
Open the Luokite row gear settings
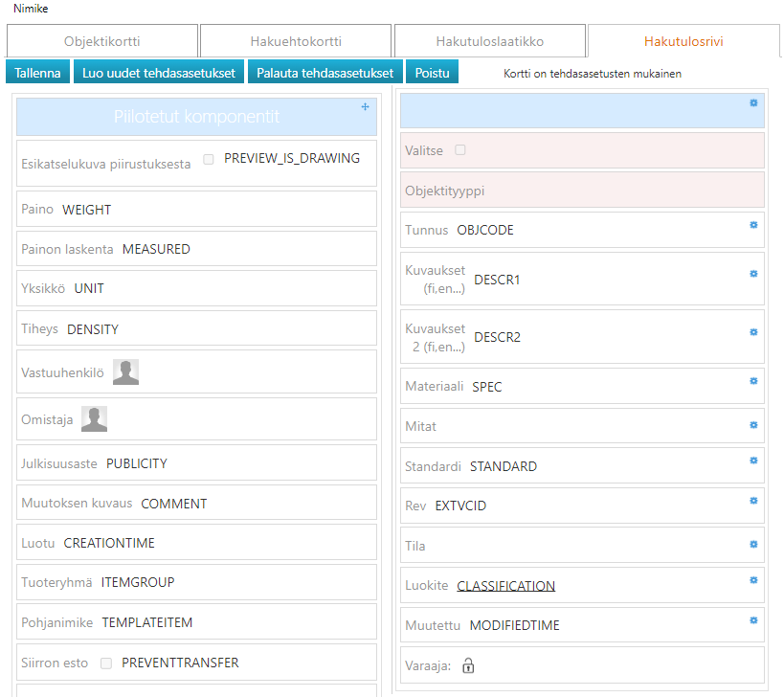753,580
